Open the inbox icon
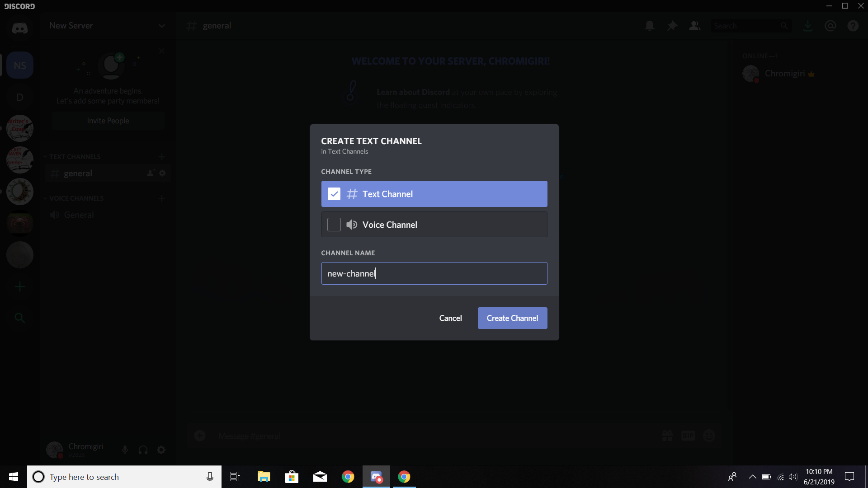This screenshot has width=868, height=488. (x=808, y=26)
